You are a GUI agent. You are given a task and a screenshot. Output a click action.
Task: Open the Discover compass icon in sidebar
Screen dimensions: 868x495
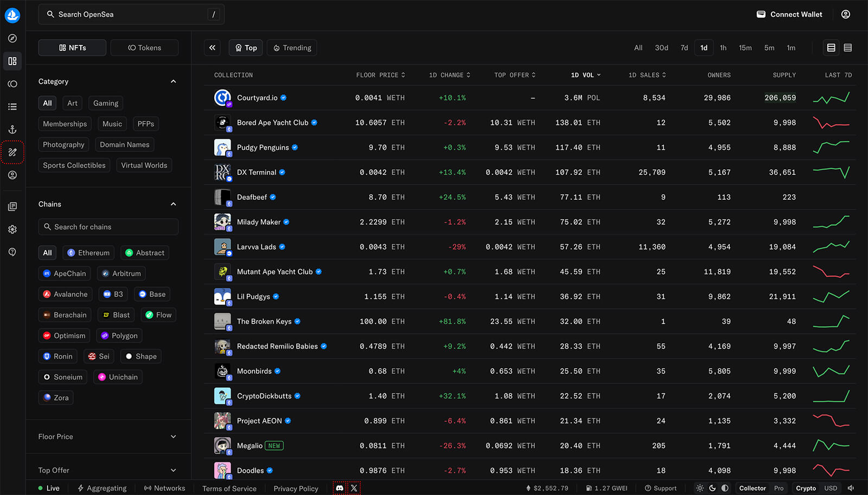pos(12,39)
